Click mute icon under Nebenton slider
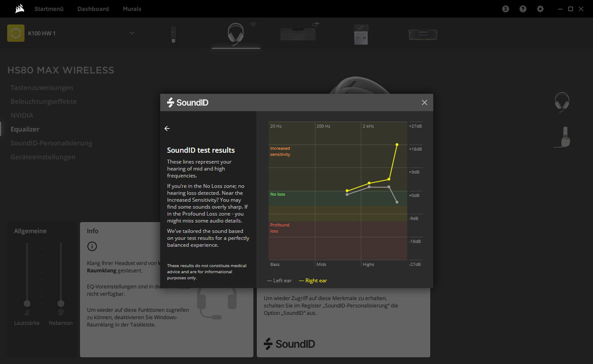The height and width of the screenshot is (364, 593). (x=61, y=313)
